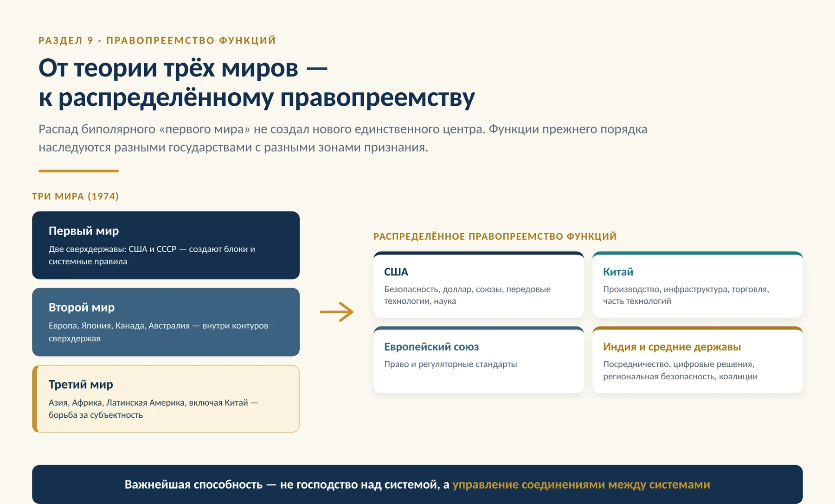Select the 'Индия и средние державы' heading
Viewport: 835px width, 504px height.
pyautogui.click(x=672, y=347)
